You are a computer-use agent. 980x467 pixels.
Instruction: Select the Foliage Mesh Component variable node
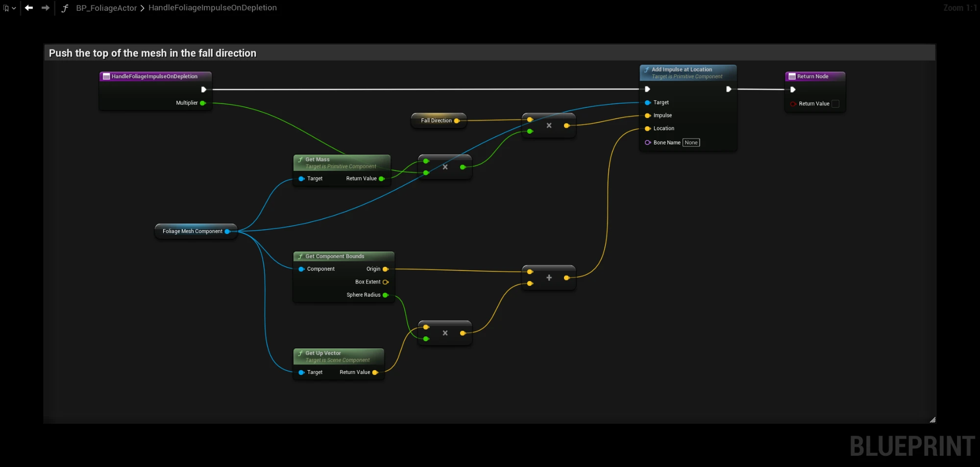click(196, 231)
